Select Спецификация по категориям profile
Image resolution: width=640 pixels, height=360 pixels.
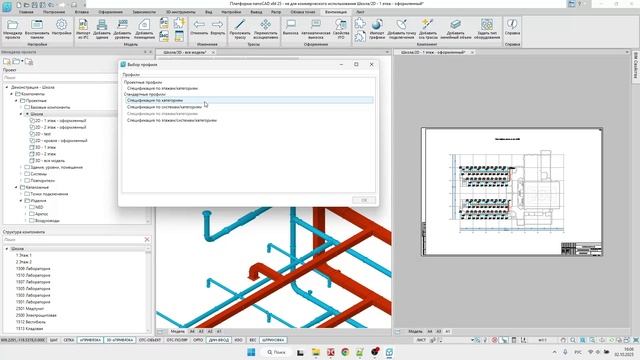click(x=249, y=100)
